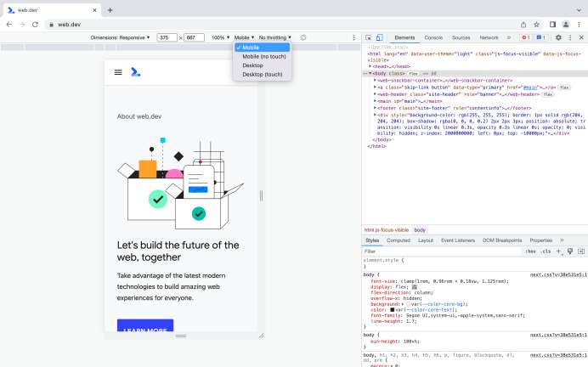
Task: Select the checked Mobile option in dropdown
Action: (262, 48)
